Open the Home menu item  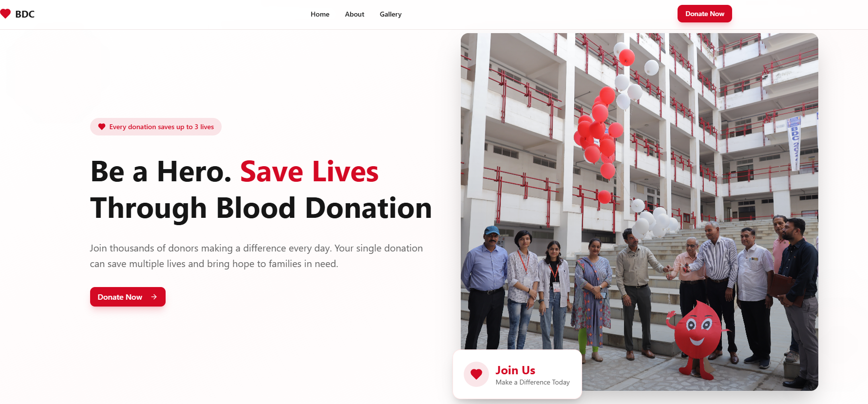pyautogui.click(x=320, y=14)
